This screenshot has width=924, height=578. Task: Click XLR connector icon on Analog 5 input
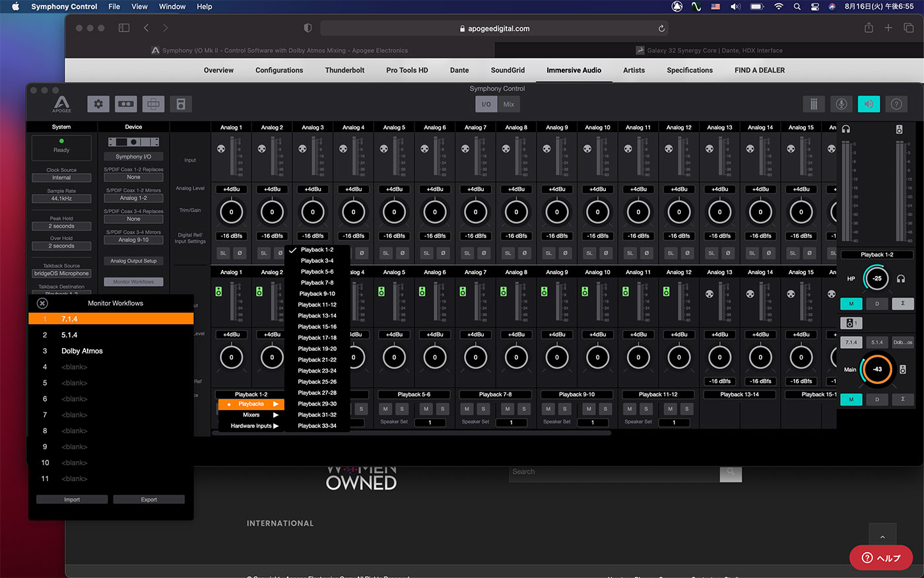pyautogui.click(x=383, y=149)
